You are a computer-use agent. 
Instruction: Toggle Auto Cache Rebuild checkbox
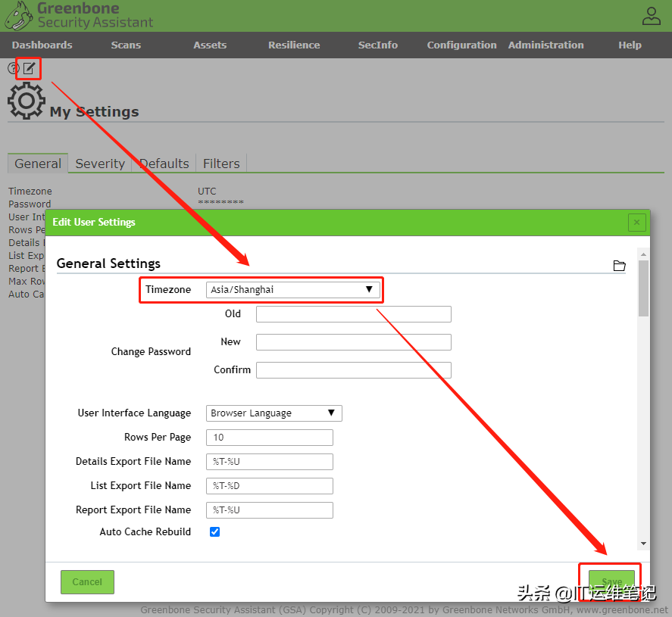click(x=214, y=532)
